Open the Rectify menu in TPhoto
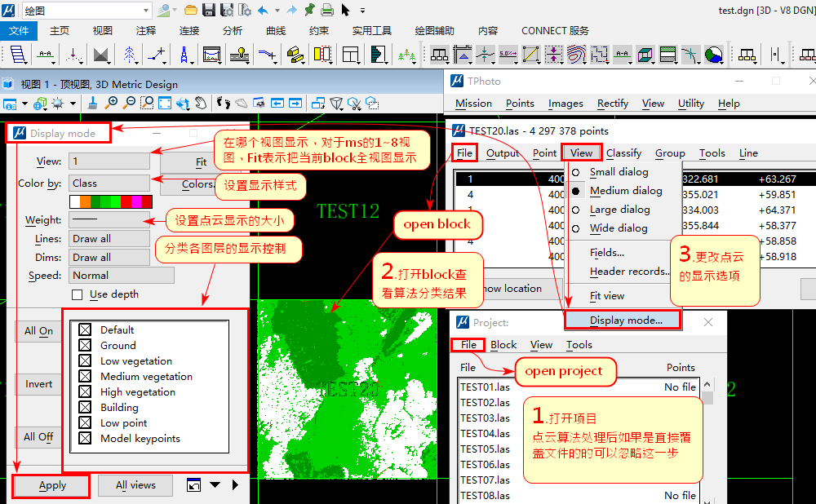Viewport: 816px width, 504px height. pos(613,104)
